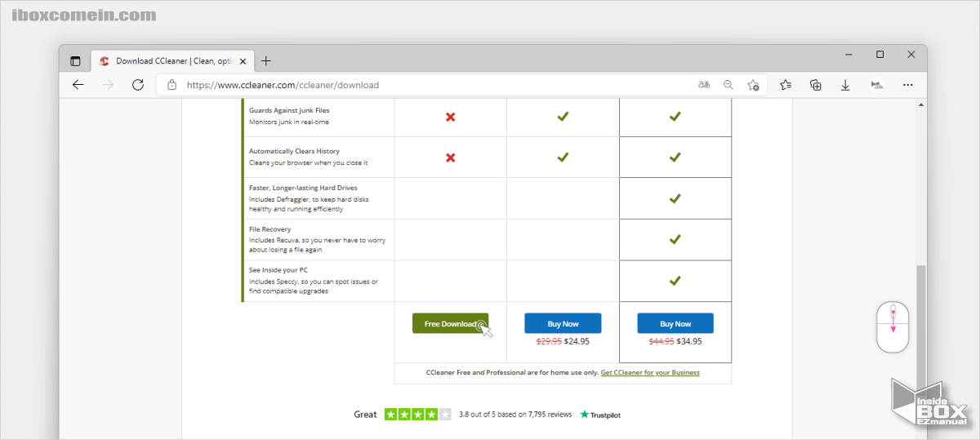Click the green Free Download button
The width and height of the screenshot is (980, 440).
[450, 323]
